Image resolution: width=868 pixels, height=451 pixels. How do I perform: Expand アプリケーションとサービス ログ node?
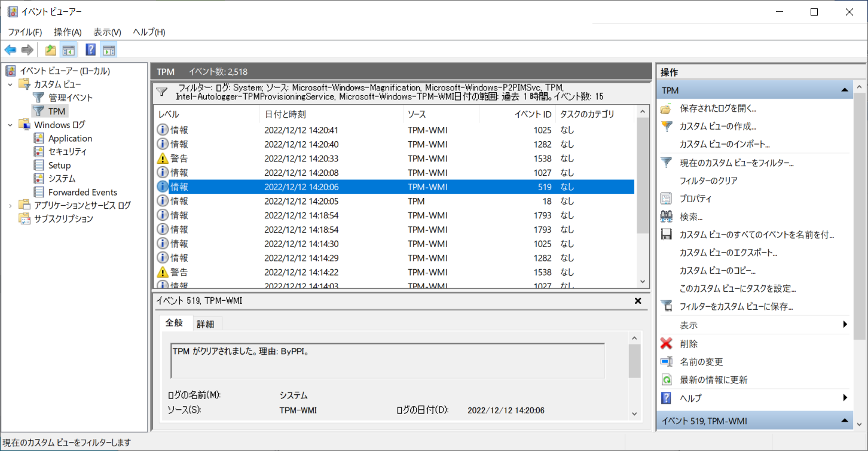10,206
